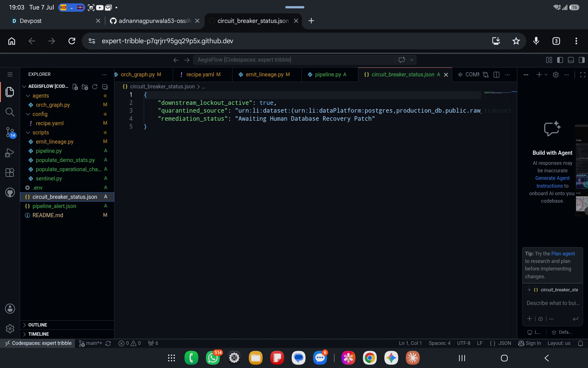Toggle Primary Side Bar visibility
The width and height of the screenshot is (588, 368).
pos(560,60)
